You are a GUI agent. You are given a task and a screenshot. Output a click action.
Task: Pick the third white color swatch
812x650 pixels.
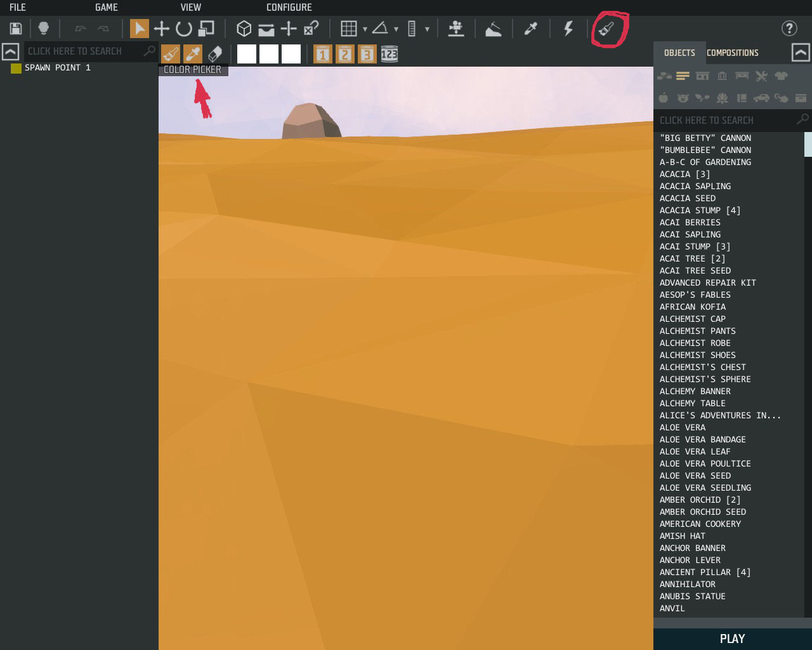click(x=291, y=54)
